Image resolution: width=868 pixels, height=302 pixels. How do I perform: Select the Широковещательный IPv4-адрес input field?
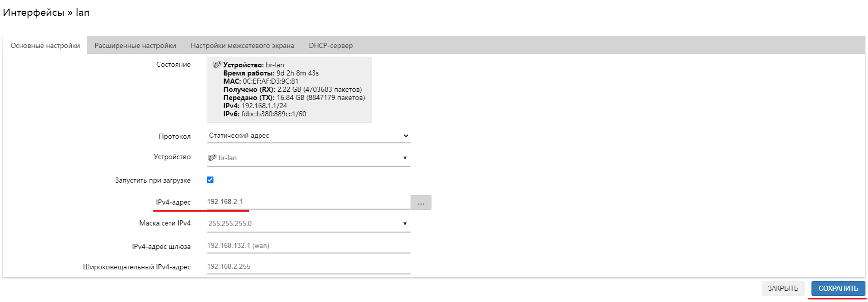click(x=308, y=267)
